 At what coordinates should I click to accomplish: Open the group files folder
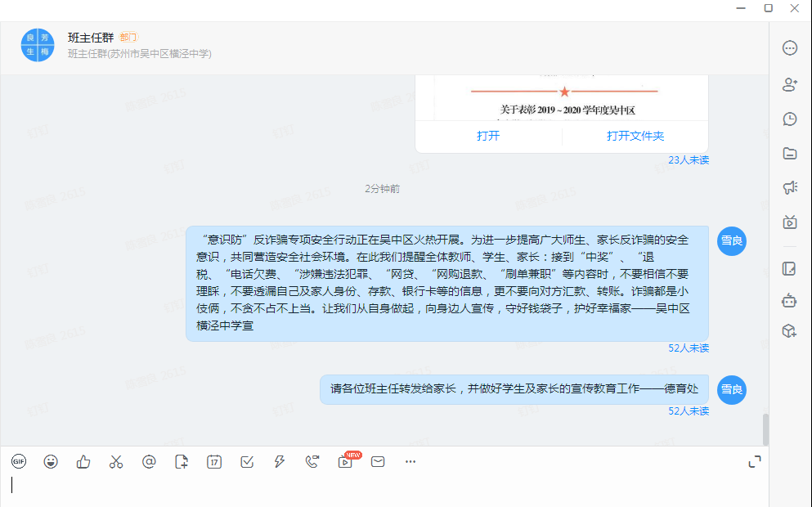point(790,153)
